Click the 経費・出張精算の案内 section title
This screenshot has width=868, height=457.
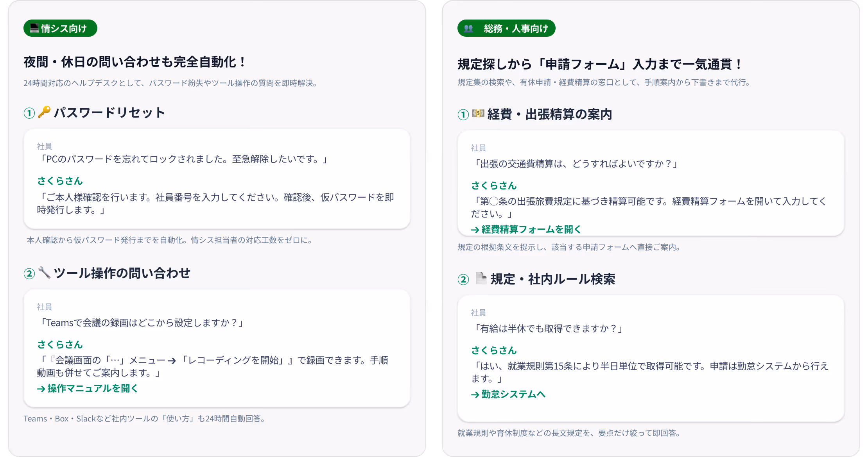tap(550, 114)
